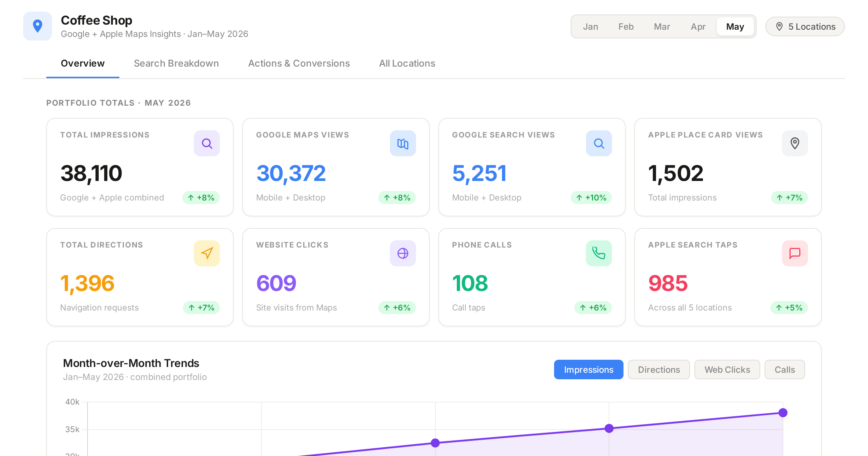
Task: Open the Search Breakdown tab
Action: (176, 63)
